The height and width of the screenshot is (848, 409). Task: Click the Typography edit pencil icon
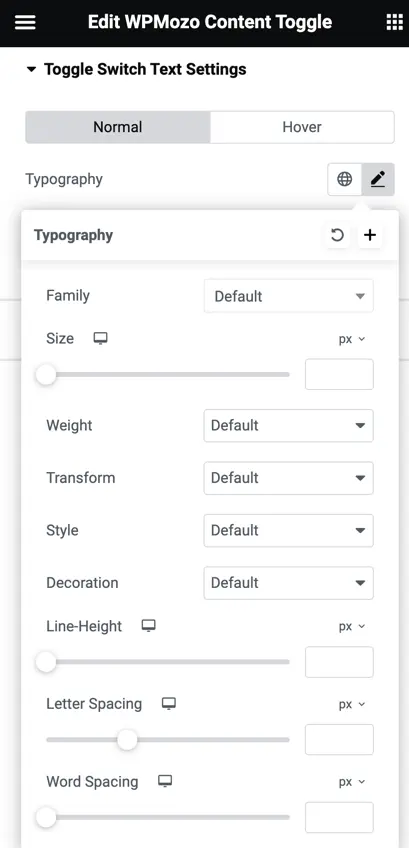coord(378,179)
